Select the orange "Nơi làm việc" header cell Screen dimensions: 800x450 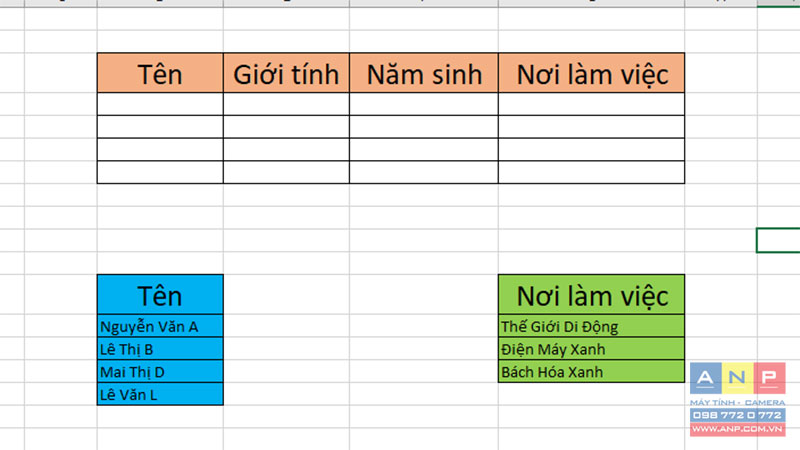[x=591, y=73]
